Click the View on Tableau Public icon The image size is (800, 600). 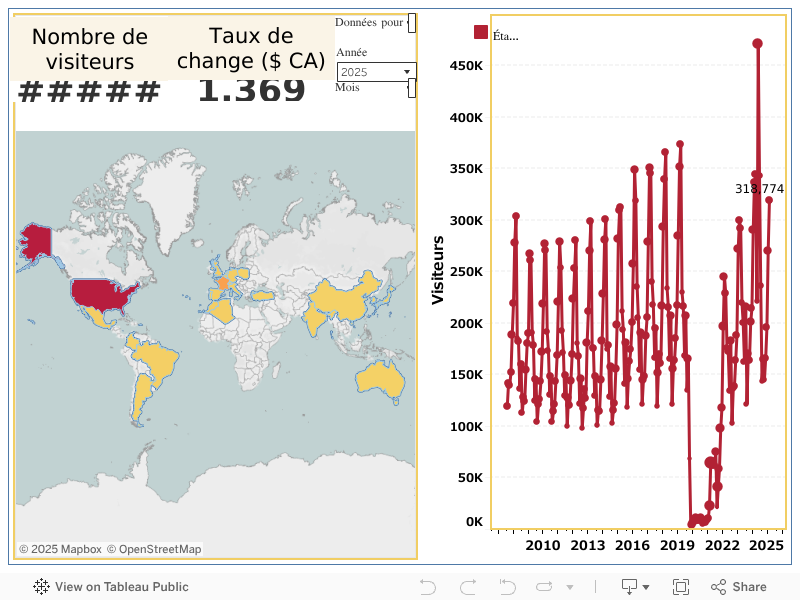click(x=41, y=587)
